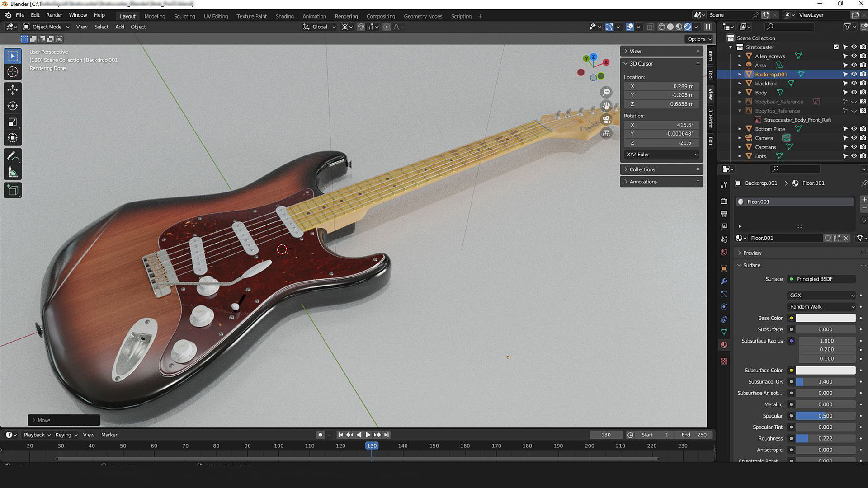Click the current frame field 130
The height and width of the screenshot is (488, 868).
click(606, 435)
